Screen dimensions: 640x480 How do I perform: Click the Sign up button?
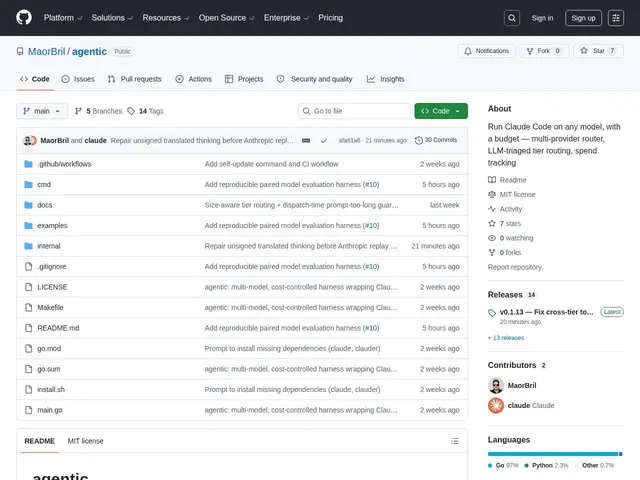583,18
